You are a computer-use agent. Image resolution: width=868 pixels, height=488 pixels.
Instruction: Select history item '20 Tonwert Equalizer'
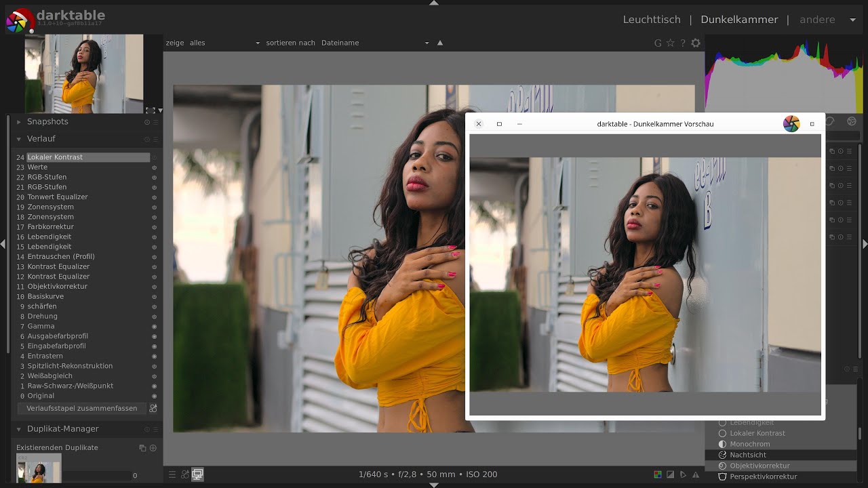tap(83, 197)
